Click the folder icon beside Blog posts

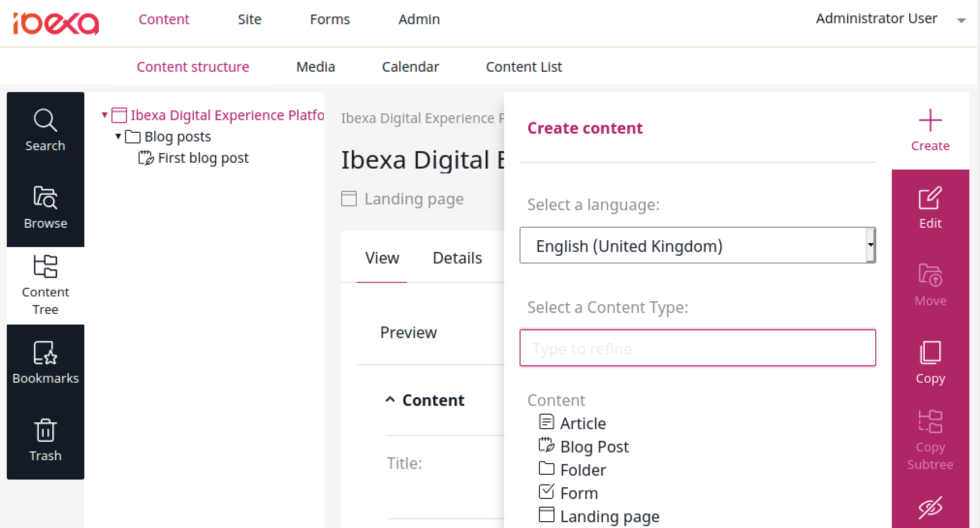[132, 137]
